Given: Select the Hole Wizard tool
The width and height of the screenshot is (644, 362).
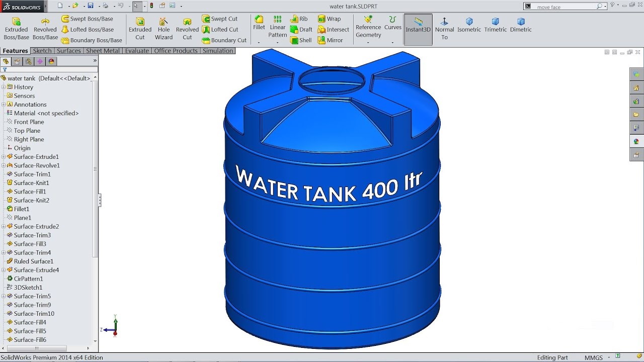Looking at the screenshot, I should coord(164,29).
